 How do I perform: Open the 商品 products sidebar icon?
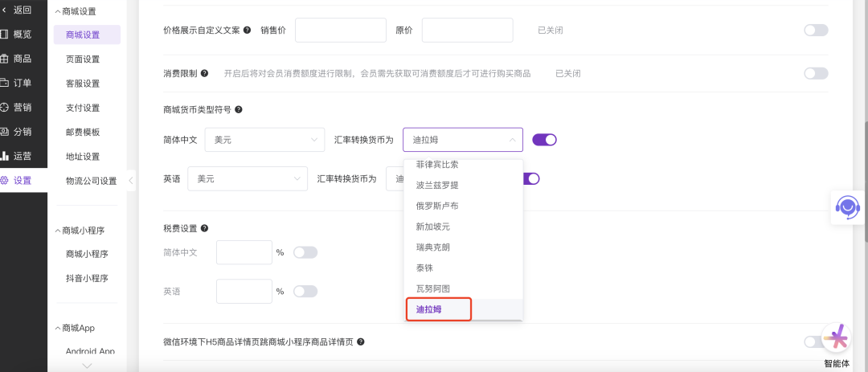click(x=4, y=58)
